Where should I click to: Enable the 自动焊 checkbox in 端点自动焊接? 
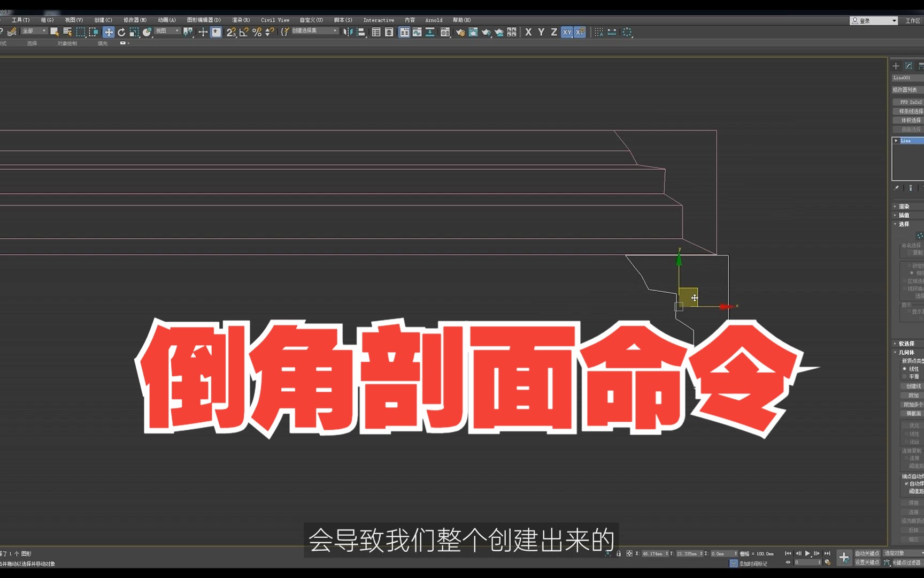[906, 484]
